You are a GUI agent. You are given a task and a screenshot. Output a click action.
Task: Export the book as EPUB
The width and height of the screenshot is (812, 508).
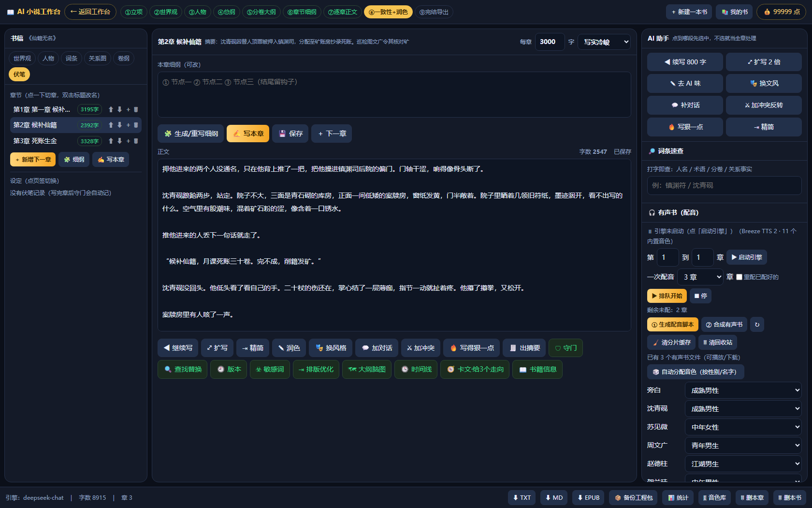[588, 497]
